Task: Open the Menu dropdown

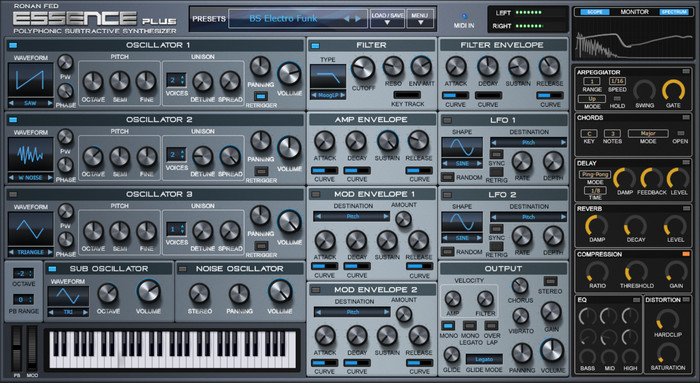Action: point(420,19)
